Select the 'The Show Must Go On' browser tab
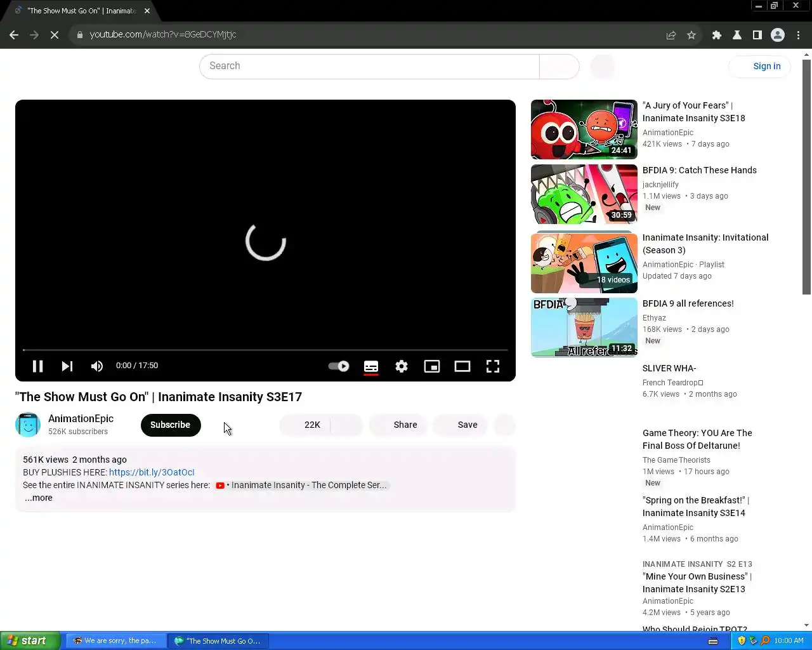The width and height of the screenshot is (812, 650). coord(81,11)
